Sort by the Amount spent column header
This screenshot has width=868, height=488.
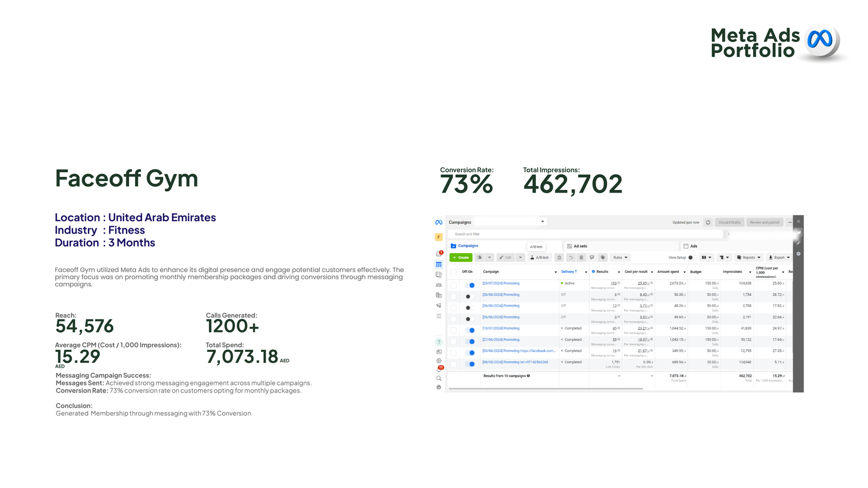(668, 272)
